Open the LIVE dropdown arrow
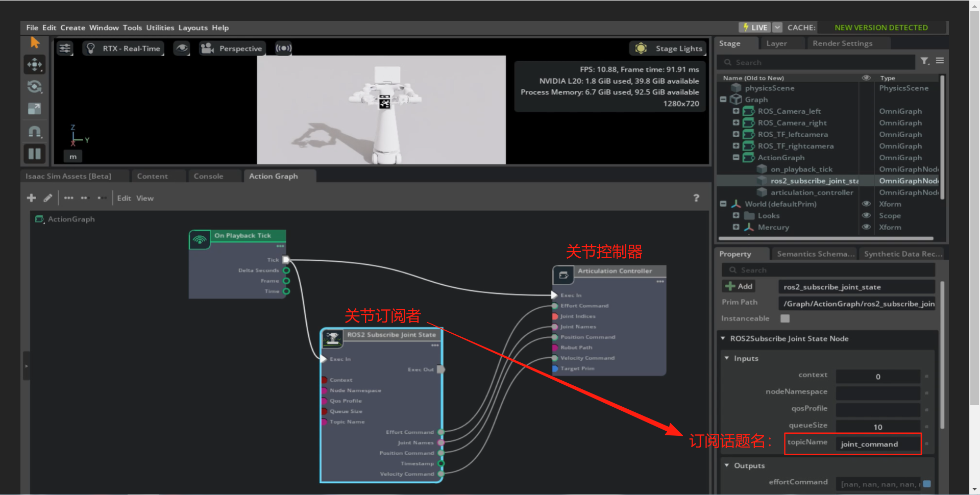Image resolution: width=980 pixels, height=495 pixels. [777, 28]
